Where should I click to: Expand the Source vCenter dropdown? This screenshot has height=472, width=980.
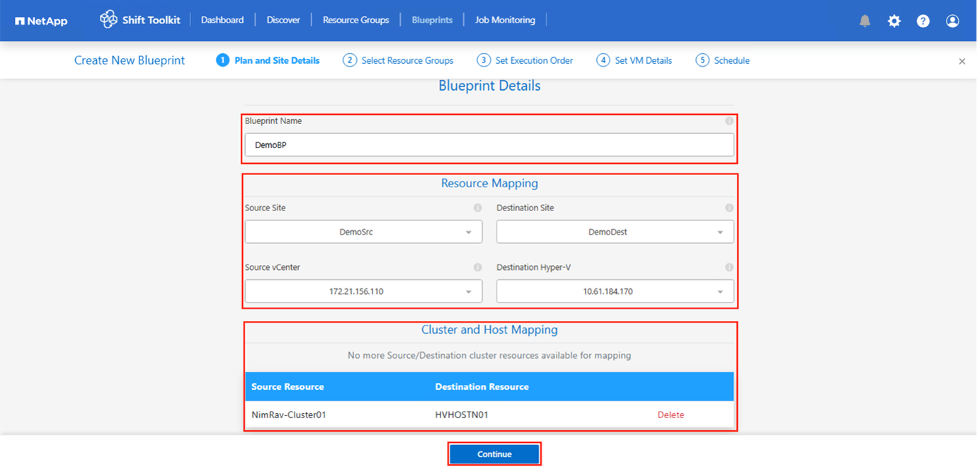363,291
